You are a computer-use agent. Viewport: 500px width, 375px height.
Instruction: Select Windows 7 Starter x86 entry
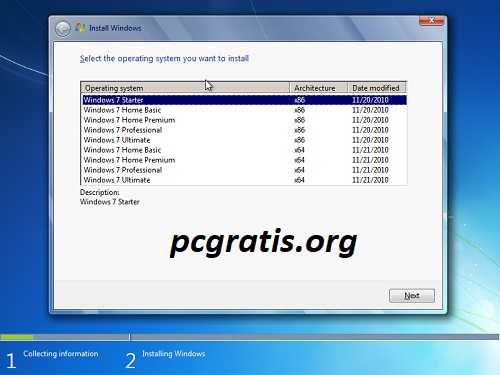pyautogui.click(x=244, y=100)
